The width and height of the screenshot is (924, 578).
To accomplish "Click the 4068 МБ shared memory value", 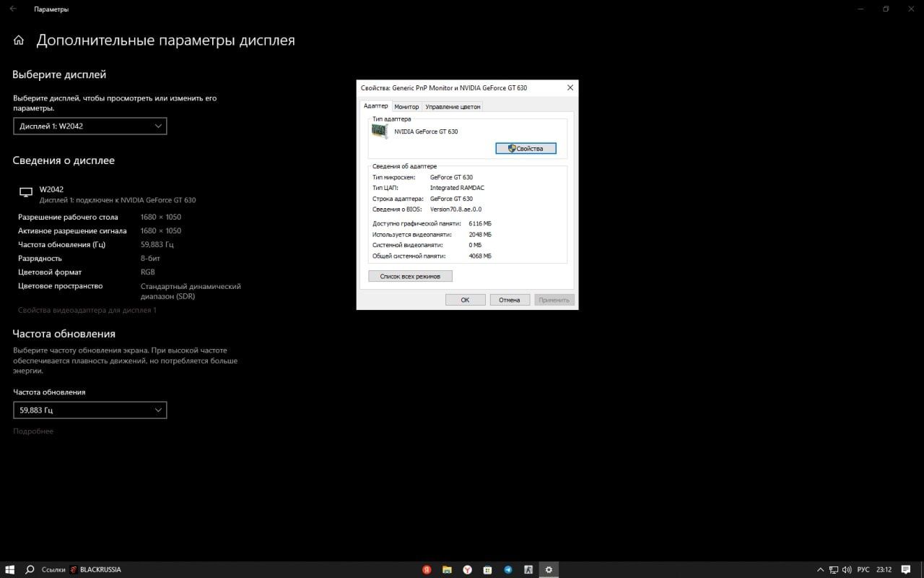I will coord(480,256).
